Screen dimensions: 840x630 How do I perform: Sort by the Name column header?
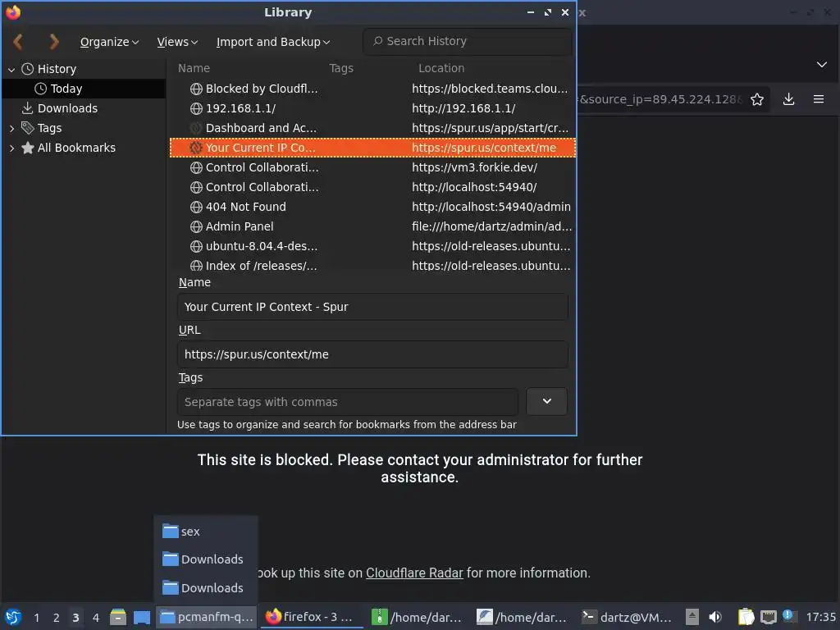(x=194, y=68)
